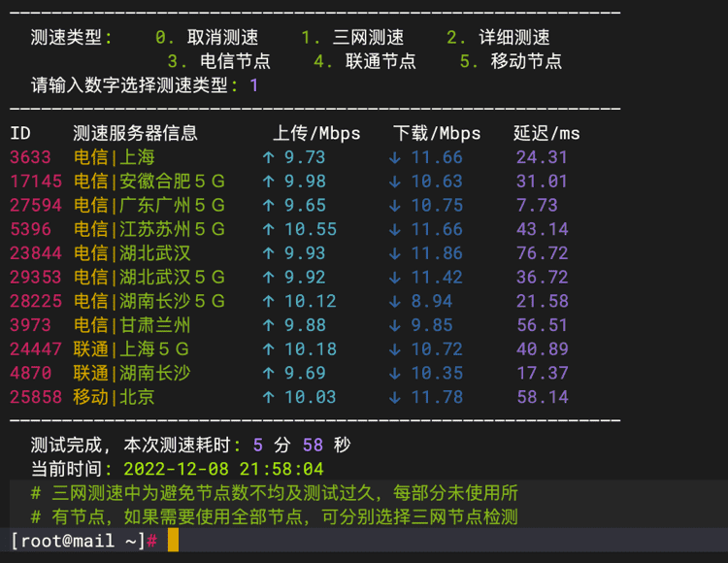728x563 pixels.
Task: Select 电信|湖北武汉5G server entry
Action: coord(149,278)
